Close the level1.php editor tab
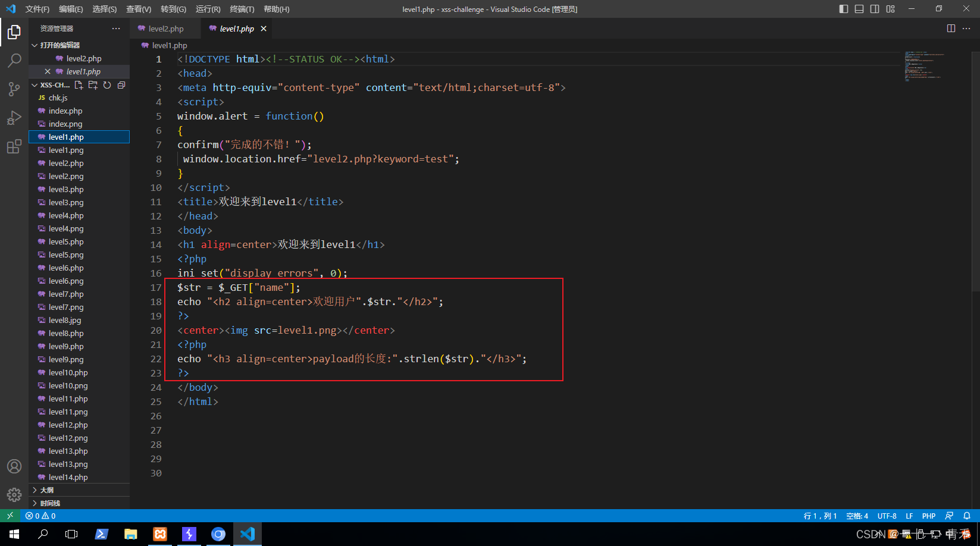The width and height of the screenshot is (980, 546). [264, 29]
